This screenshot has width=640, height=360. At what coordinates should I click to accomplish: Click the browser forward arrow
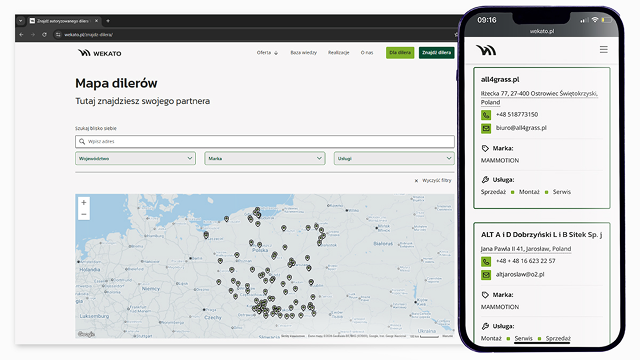click(33, 35)
